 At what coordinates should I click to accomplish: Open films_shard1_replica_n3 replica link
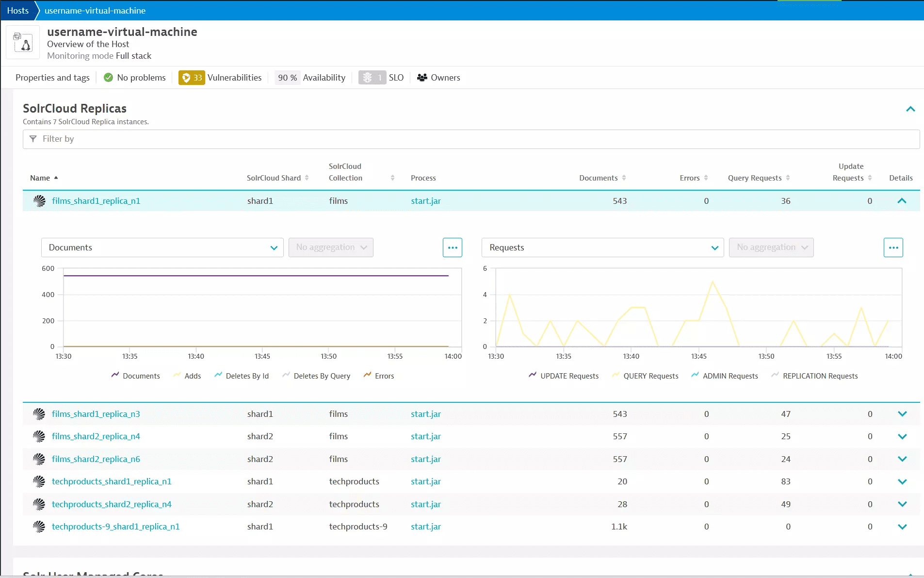tap(96, 414)
